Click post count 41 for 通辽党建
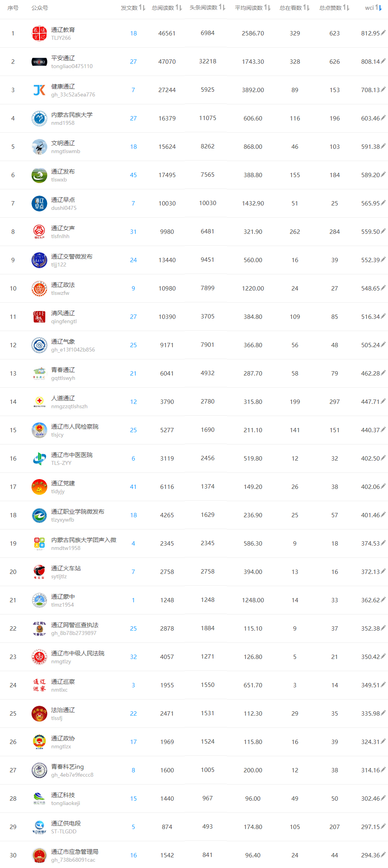This screenshot has width=388, height=868. click(134, 487)
